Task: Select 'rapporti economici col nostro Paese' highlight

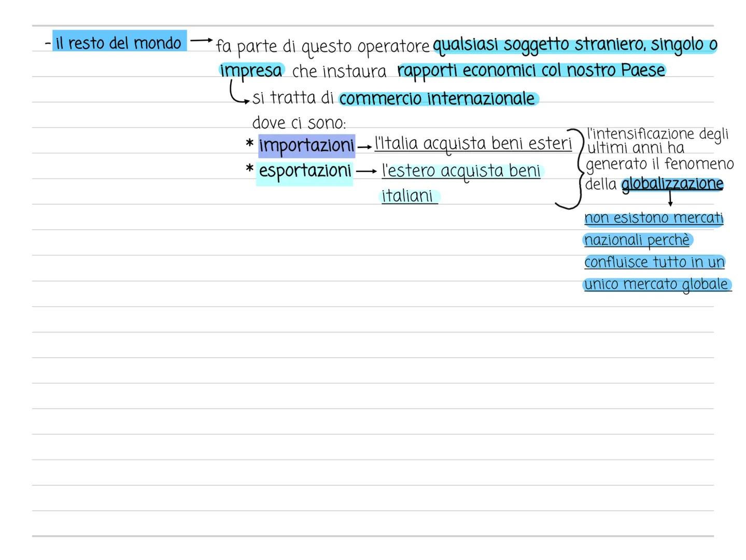Action: (x=531, y=71)
